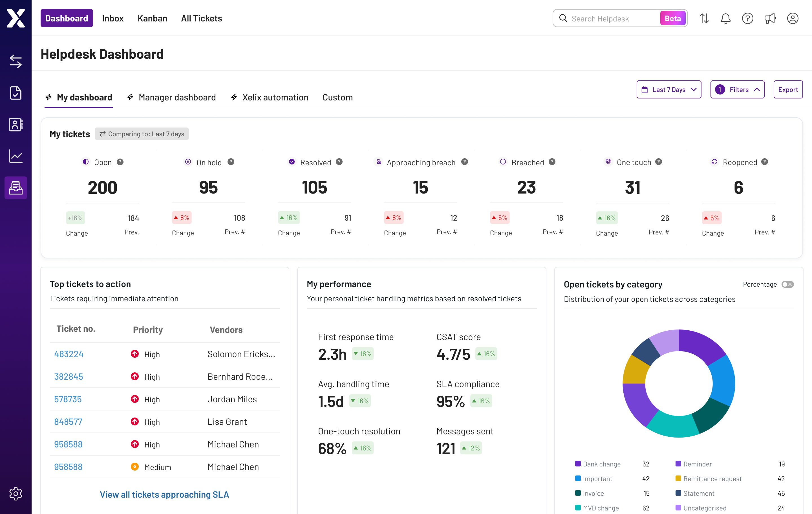Click the Vendors column header
The height and width of the screenshot is (514, 812).
point(226,330)
